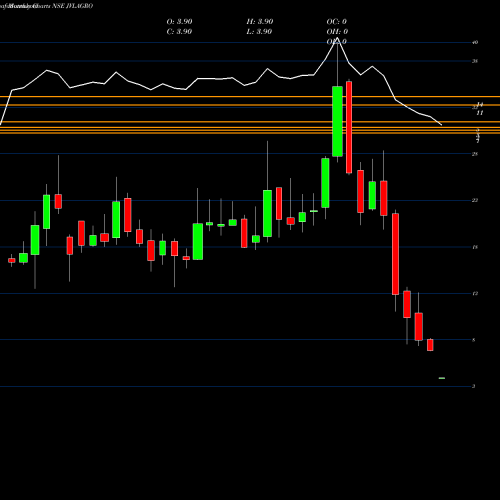Screen dimensions: 500x500
Task: Click the first small red candle at left
Action: click(12, 260)
